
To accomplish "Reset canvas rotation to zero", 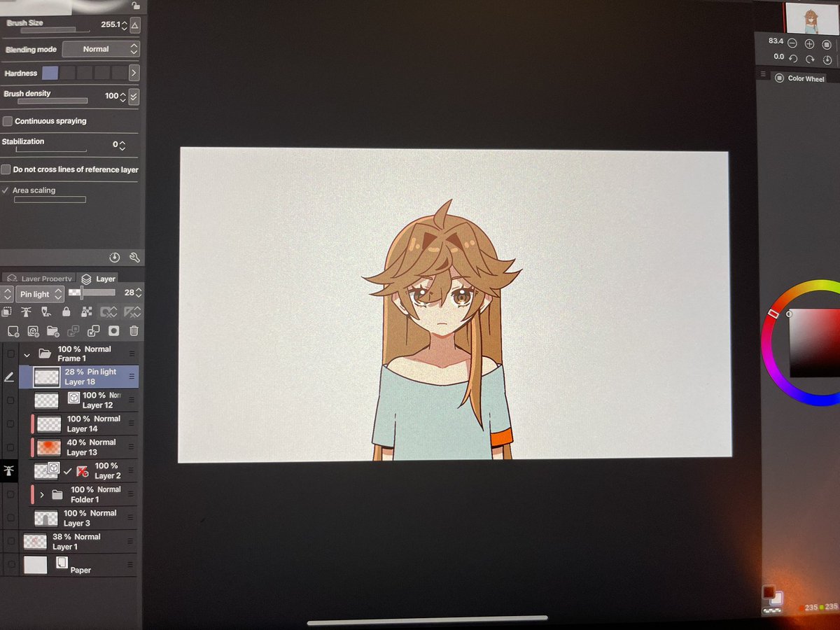I will (x=827, y=59).
